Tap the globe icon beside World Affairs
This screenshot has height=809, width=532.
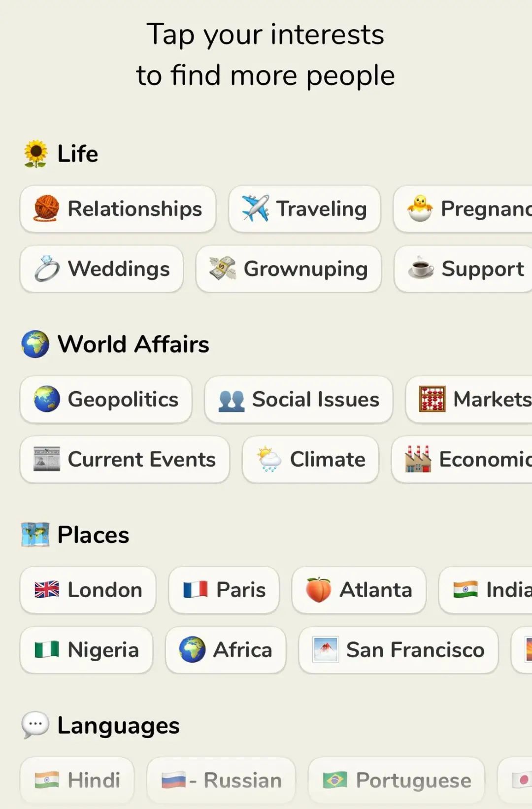click(35, 344)
